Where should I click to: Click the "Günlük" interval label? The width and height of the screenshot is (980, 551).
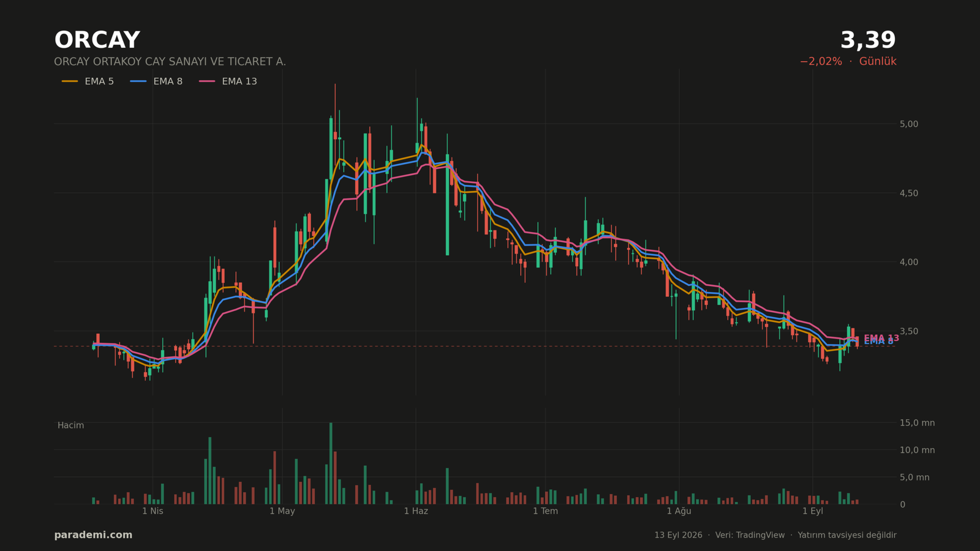(x=878, y=62)
